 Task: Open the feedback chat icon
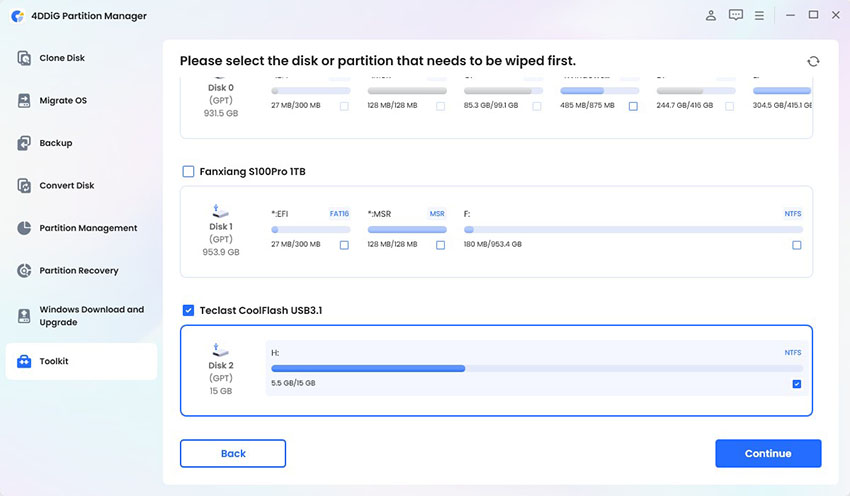(736, 16)
